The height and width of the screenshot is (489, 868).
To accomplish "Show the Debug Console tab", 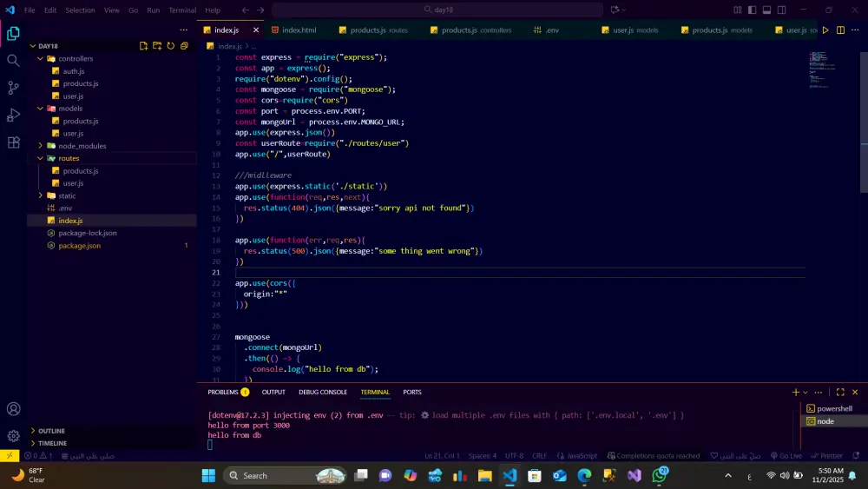I will tap(323, 392).
